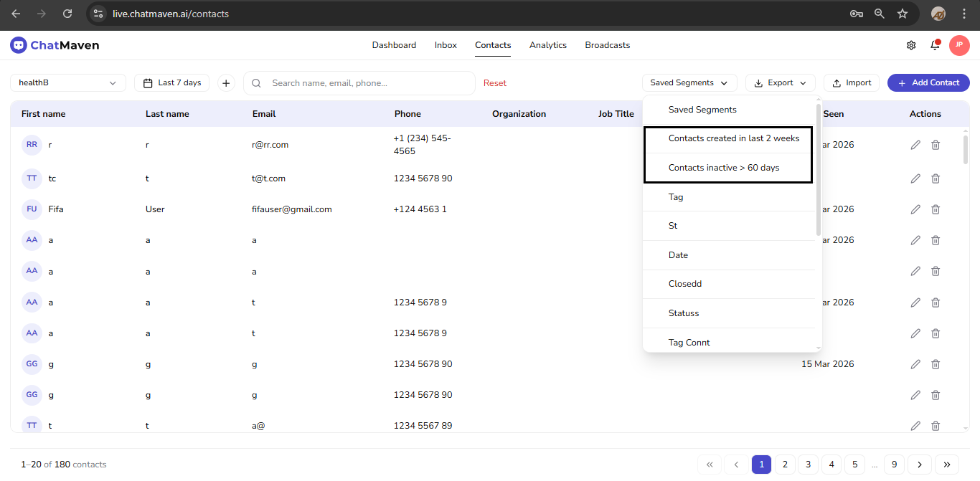Open the healthB workspace dropdown
980x481 pixels.
pyautogui.click(x=67, y=82)
